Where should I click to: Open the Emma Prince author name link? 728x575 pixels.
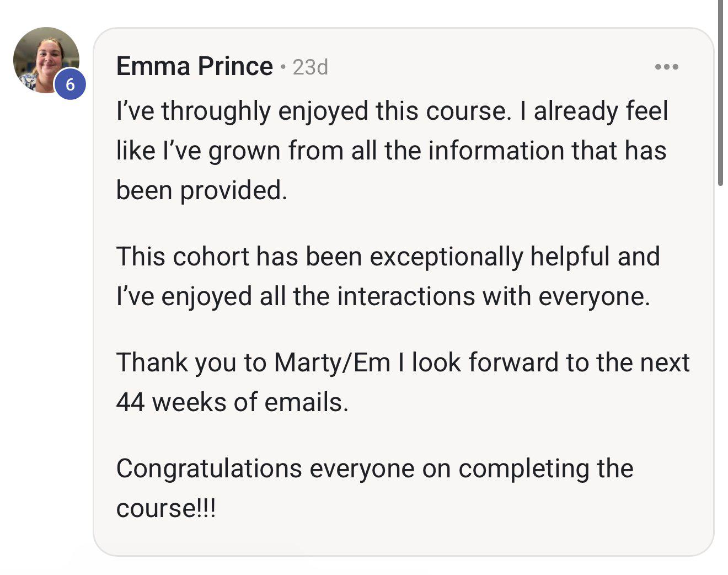coord(194,67)
